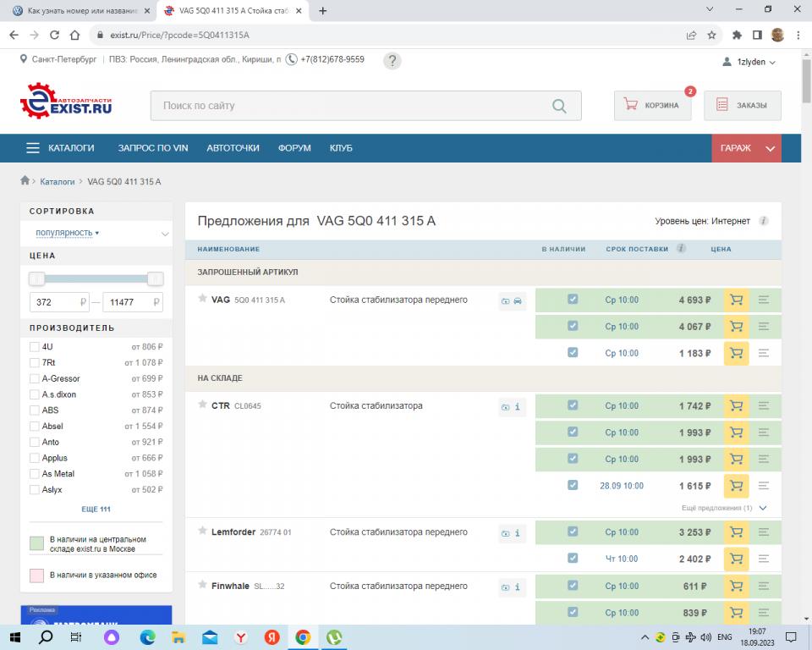
Task: Open the price level Интернет link
Action: [x=730, y=222]
